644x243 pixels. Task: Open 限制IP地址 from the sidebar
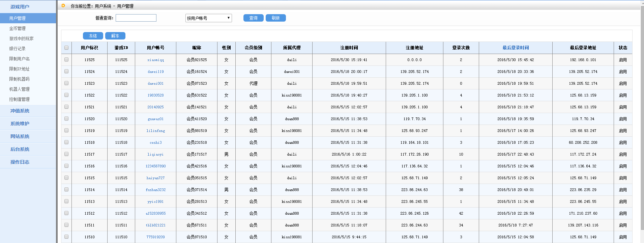pyautogui.click(x=20, y=69)
